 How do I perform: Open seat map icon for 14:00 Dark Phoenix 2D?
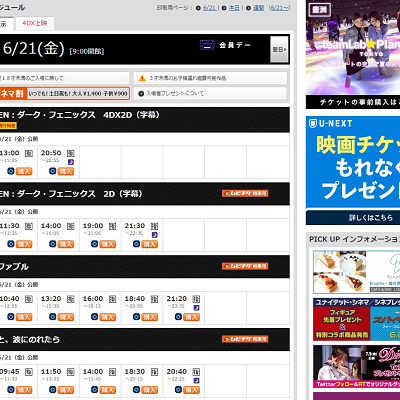click(x=70, y=226)
